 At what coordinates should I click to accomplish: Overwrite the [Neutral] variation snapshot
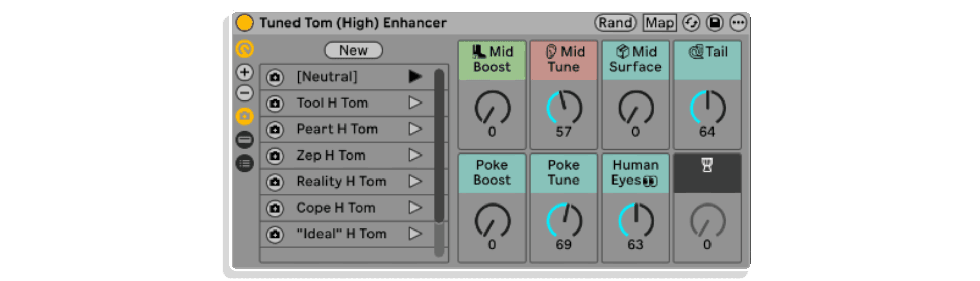point(275,78)
